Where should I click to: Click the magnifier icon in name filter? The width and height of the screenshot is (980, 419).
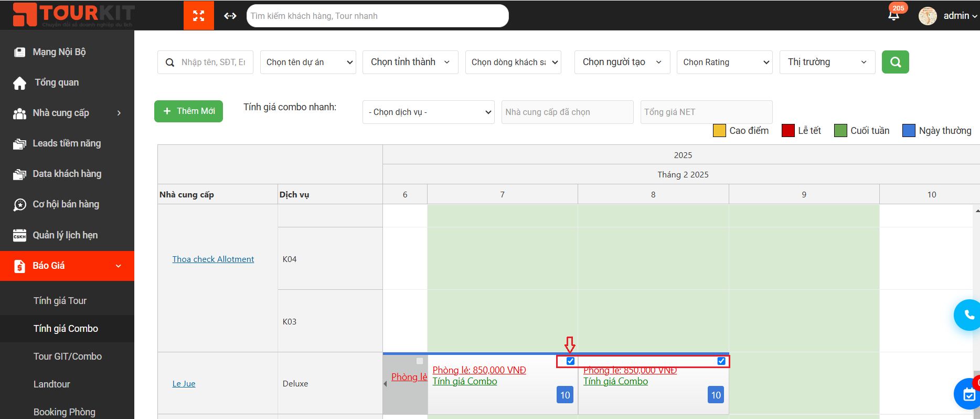(170, 62)
